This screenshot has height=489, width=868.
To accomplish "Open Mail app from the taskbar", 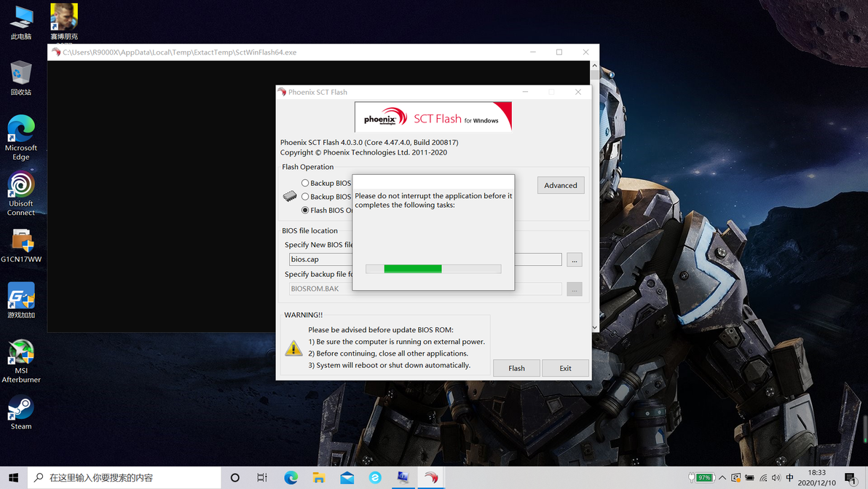I will (347, 477).
